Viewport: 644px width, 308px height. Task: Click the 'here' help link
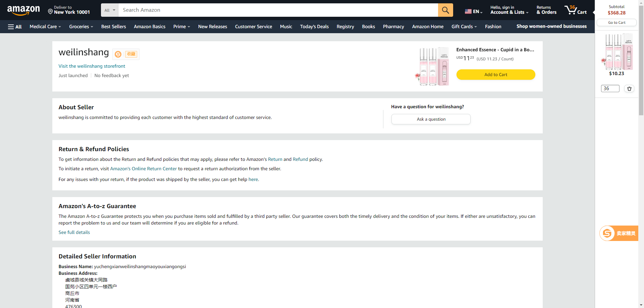[253, 179]
